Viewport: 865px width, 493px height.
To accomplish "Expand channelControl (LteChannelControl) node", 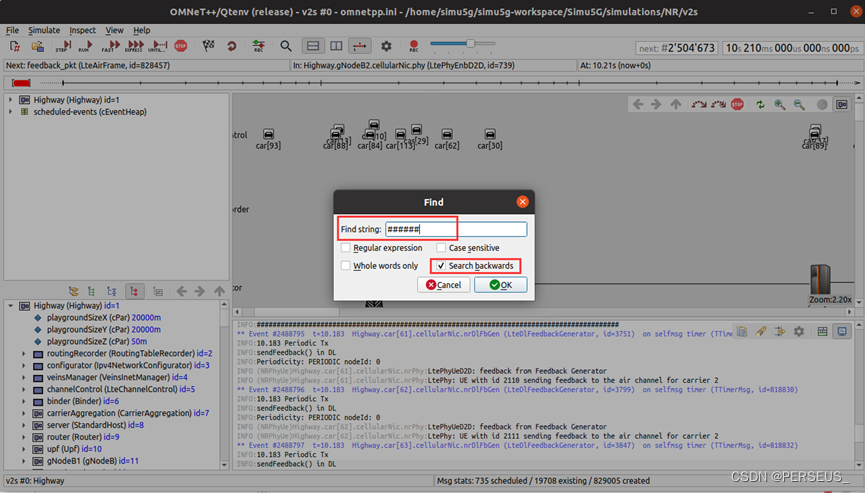I will click(24, 389).
